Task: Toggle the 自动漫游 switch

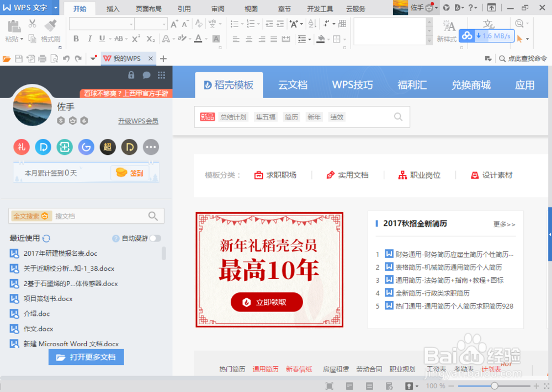Action: (x=155, y=238)
